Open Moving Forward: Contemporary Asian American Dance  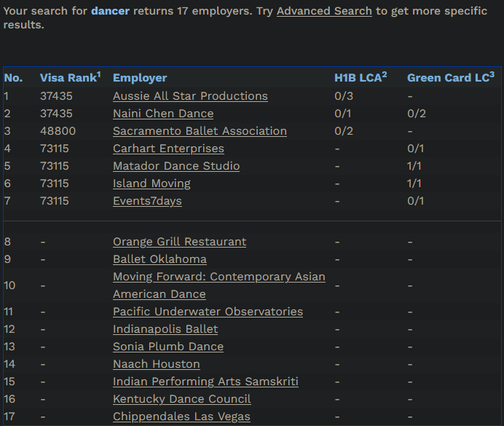(x=219, y=285)
